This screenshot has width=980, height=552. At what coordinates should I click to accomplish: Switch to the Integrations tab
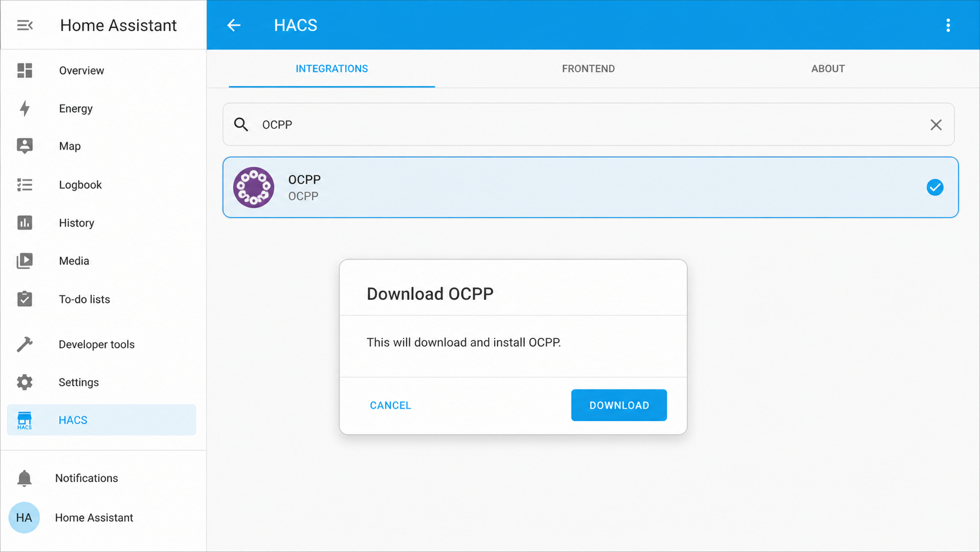coord(332,69)
